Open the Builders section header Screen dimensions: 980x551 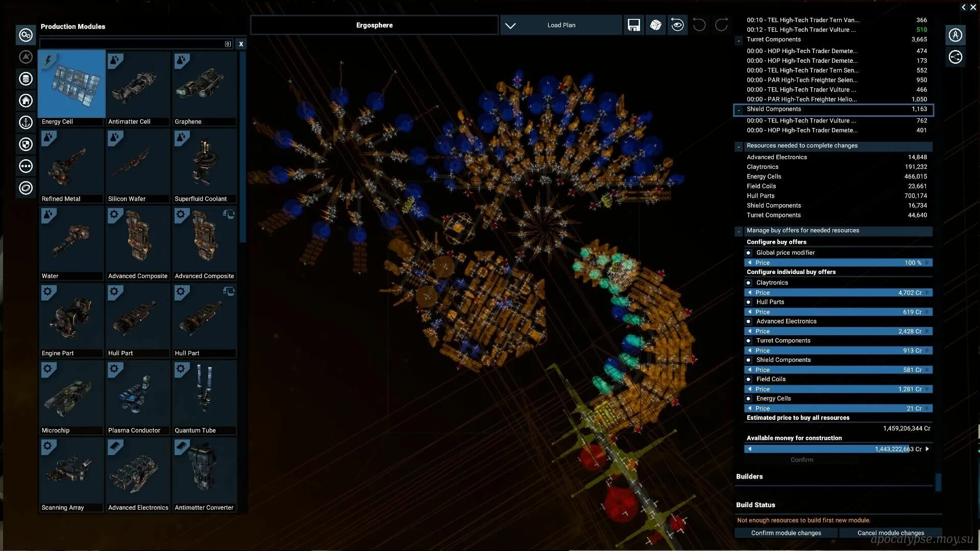[x=749, y=477]
